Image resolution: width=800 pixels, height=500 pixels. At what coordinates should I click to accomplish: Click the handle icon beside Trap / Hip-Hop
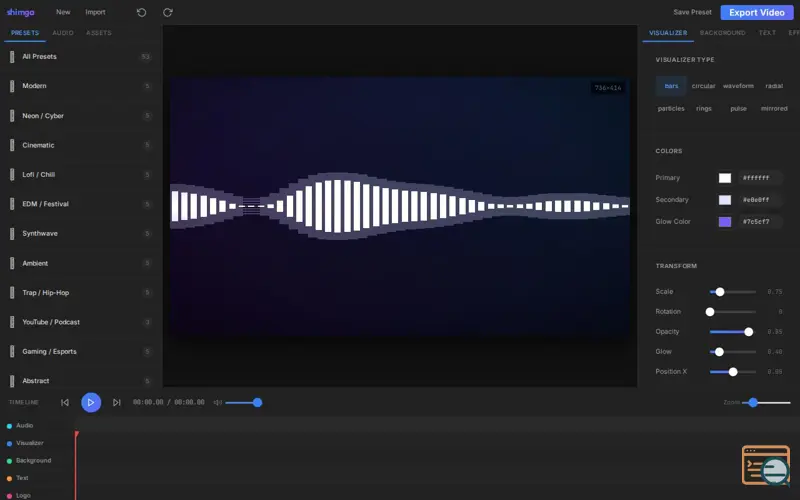[x=12, y=293]
